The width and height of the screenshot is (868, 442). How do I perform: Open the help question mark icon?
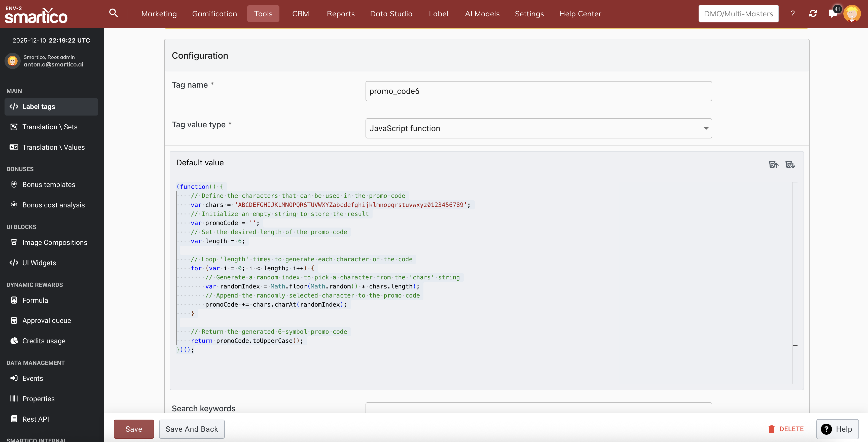coord(792,14)
